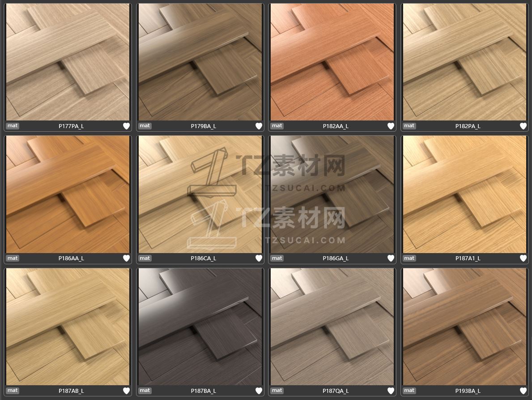Image resolution: width=532 pixels, height=400 pixels.
Task: Click the P187BA_L material name
Action: 204,391
